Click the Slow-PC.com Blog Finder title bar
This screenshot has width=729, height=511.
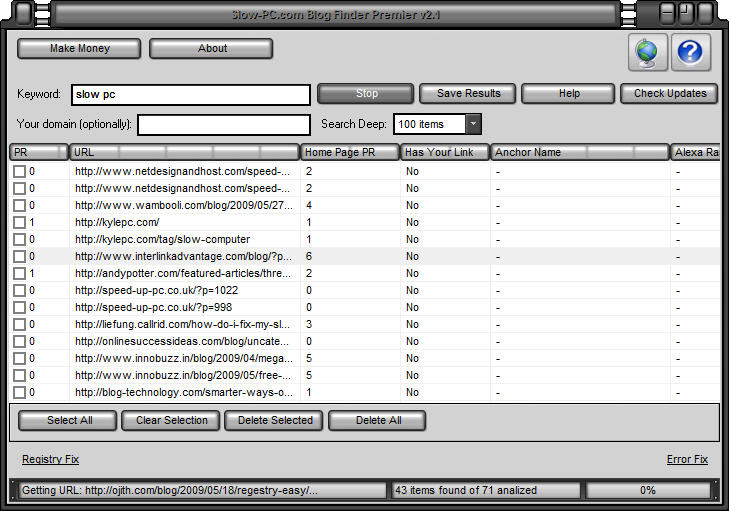click(x=336, y=14)
